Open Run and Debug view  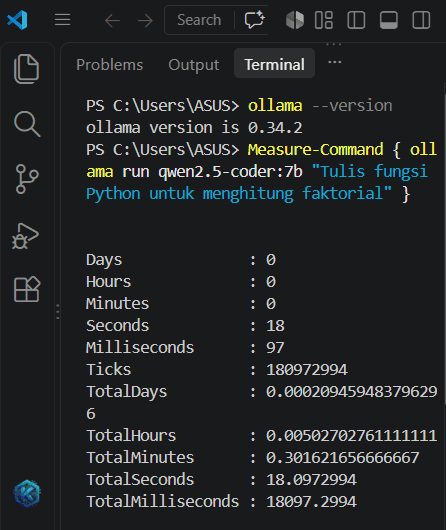point(26,236)
